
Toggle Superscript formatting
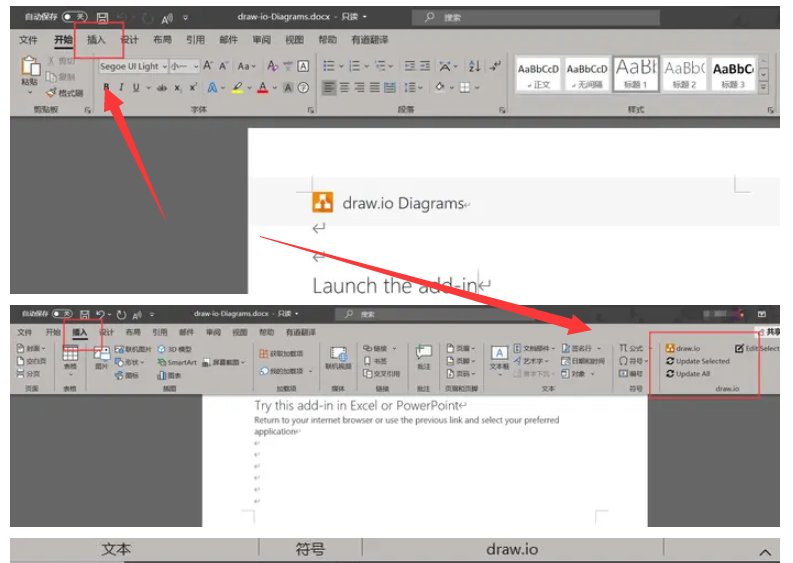point(193,88)
